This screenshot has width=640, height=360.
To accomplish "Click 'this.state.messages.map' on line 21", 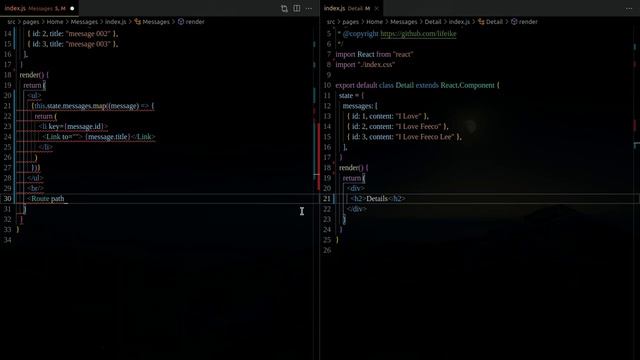I will pyautogui.click(x=70, y=106).
